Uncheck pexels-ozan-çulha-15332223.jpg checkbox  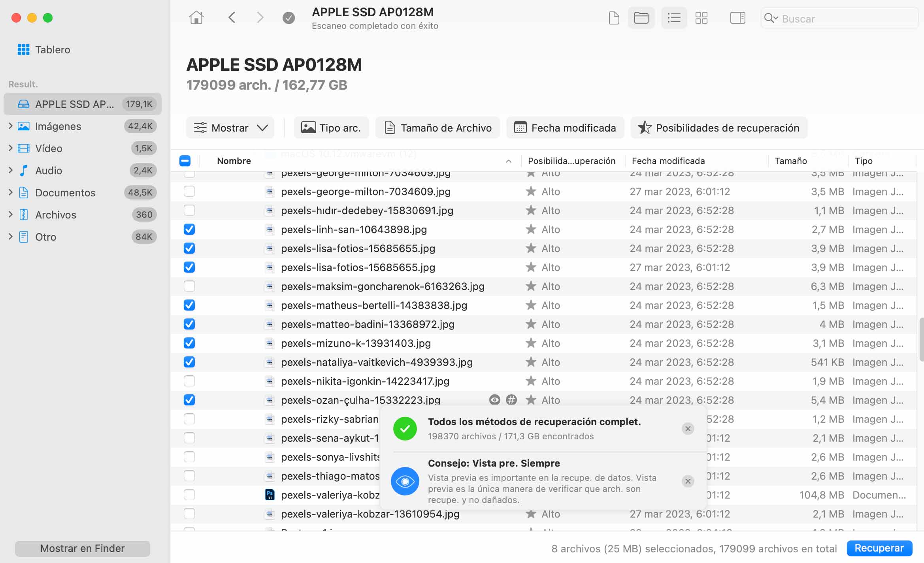[189, 400]
